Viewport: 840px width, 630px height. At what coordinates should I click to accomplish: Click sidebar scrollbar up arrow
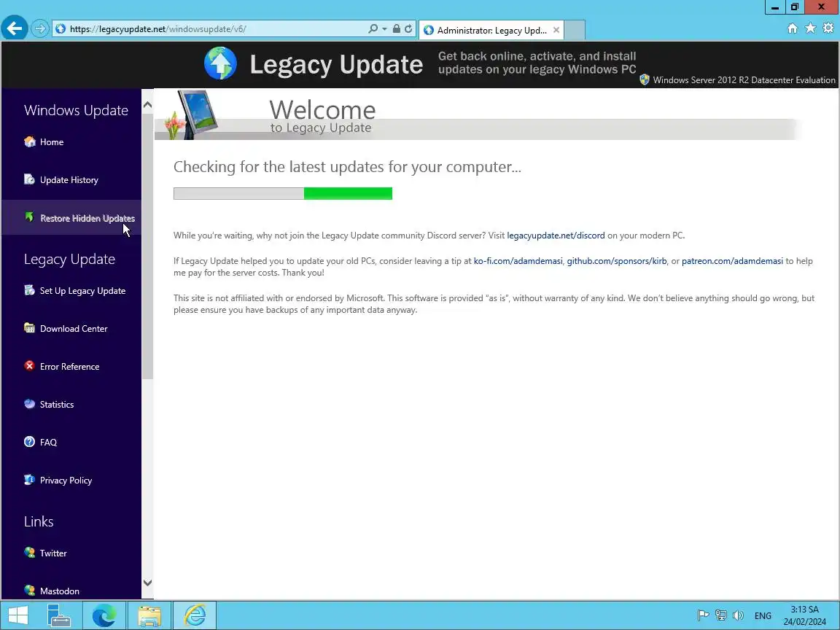click(147, 104)
